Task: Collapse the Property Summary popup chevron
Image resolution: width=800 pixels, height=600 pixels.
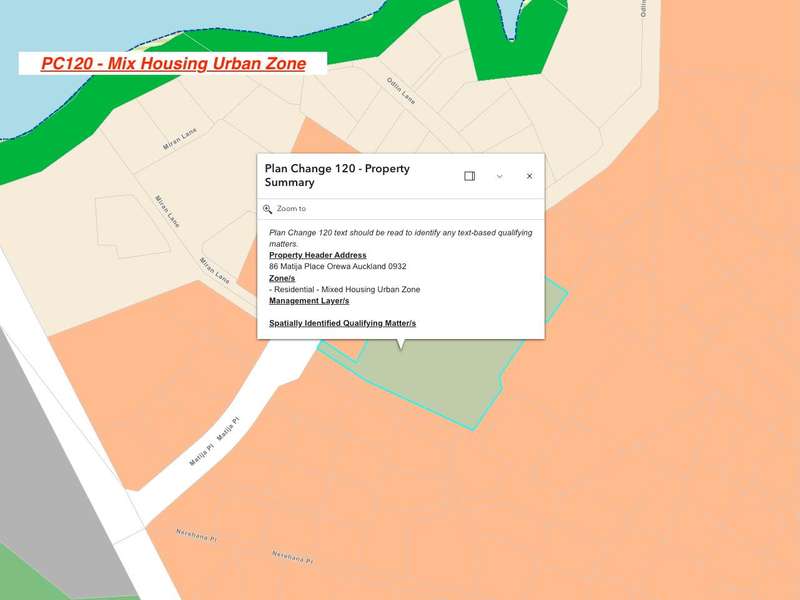Action: [499, 176]
